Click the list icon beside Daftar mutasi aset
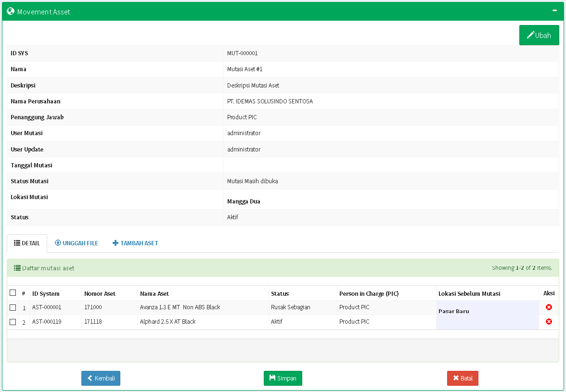The height and width of the screenshot is (392, 566). [17, 268]
